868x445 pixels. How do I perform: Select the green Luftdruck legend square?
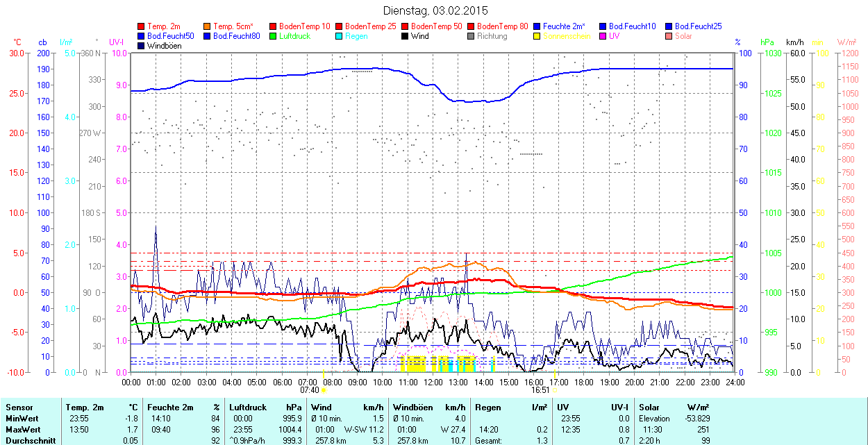(x=274, y=36)
